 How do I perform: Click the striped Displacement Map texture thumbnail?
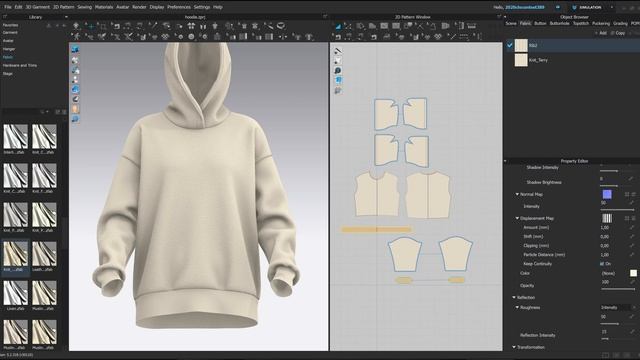tap(607, 218)
